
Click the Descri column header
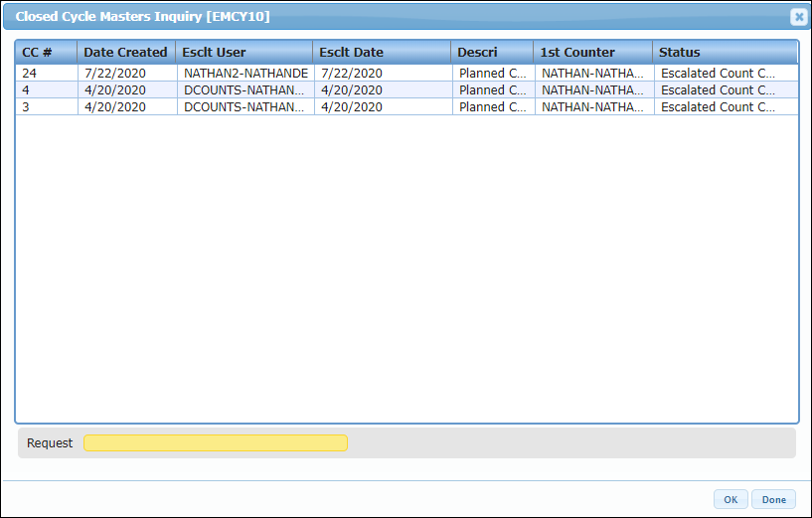[492, 52]
